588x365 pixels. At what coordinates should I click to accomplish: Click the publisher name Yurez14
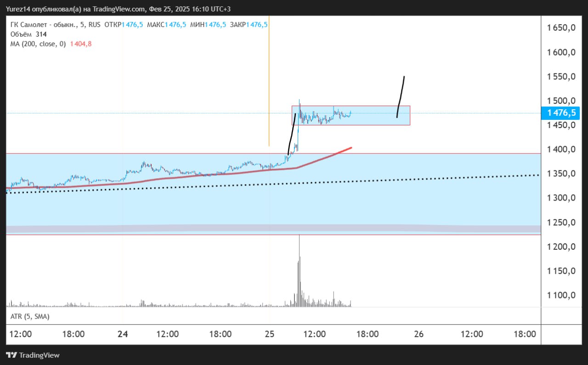coord(18,9)
